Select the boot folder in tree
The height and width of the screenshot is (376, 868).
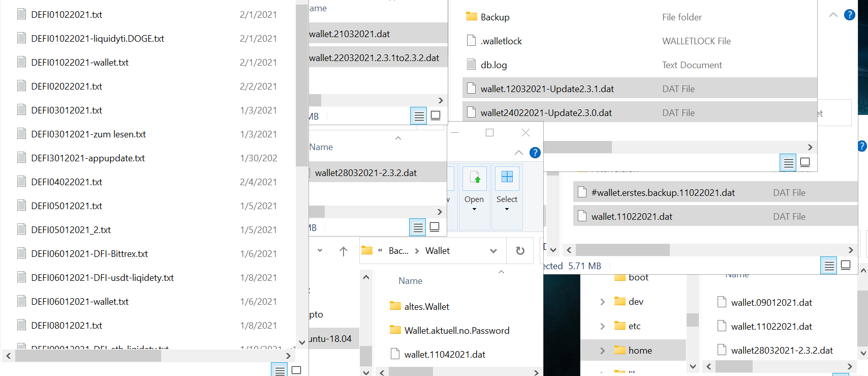638,277
